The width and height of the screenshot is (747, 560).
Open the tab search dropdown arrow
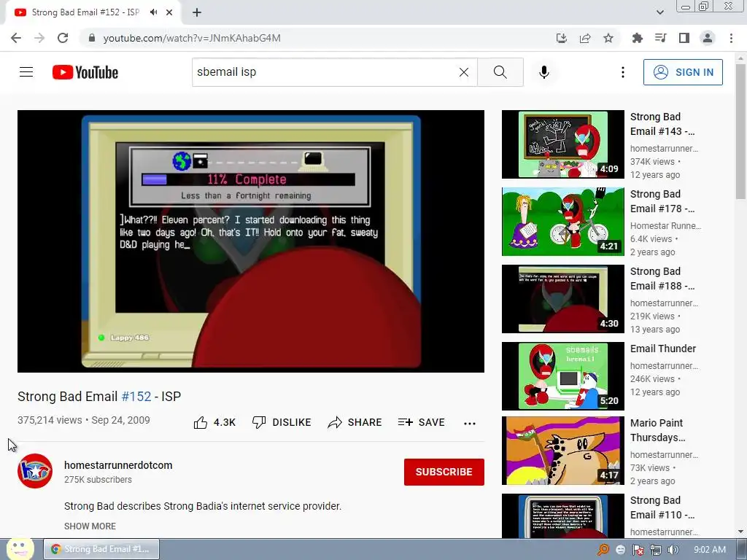659,12
